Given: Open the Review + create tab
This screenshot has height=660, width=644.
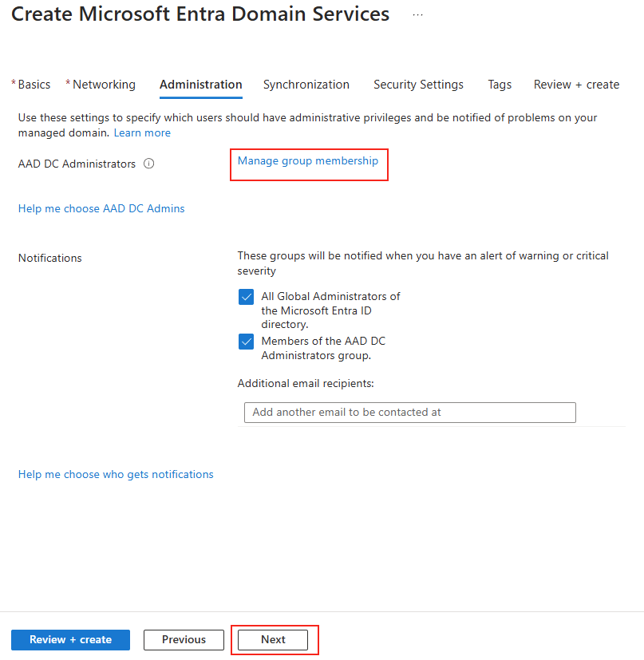Looking at the screenshot, I should (x=577, y=85).
